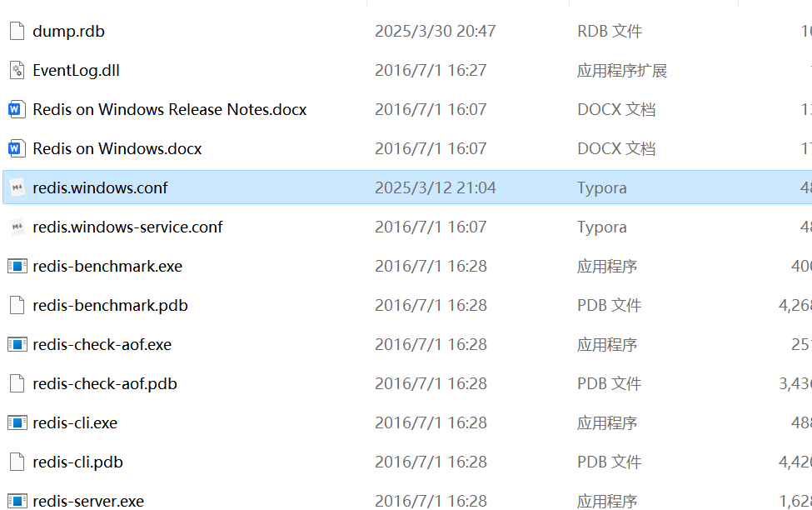Click Typora type of redis.windows.conf
Viewport: 812px width, 510px height.
(602, 187)
